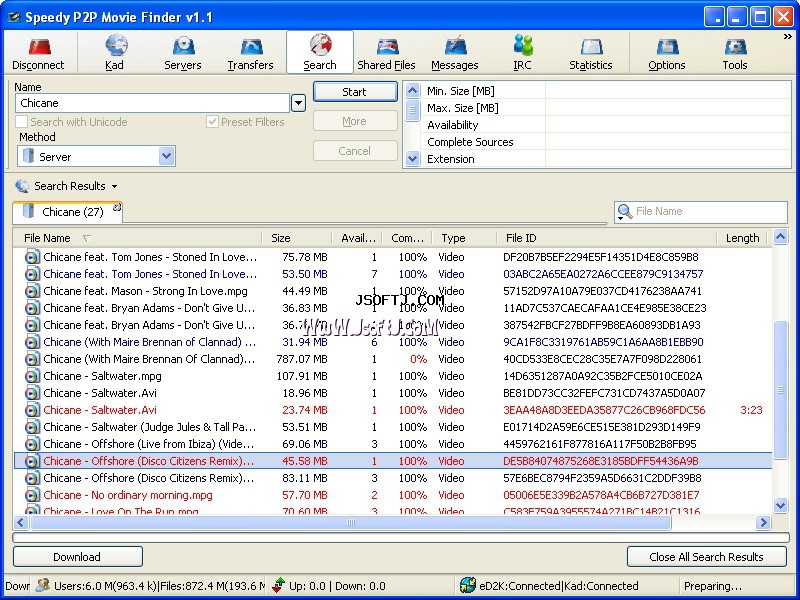Click the eD2K connection globe status icon
This screenshot has width=800, height=600.
[467, 585]
